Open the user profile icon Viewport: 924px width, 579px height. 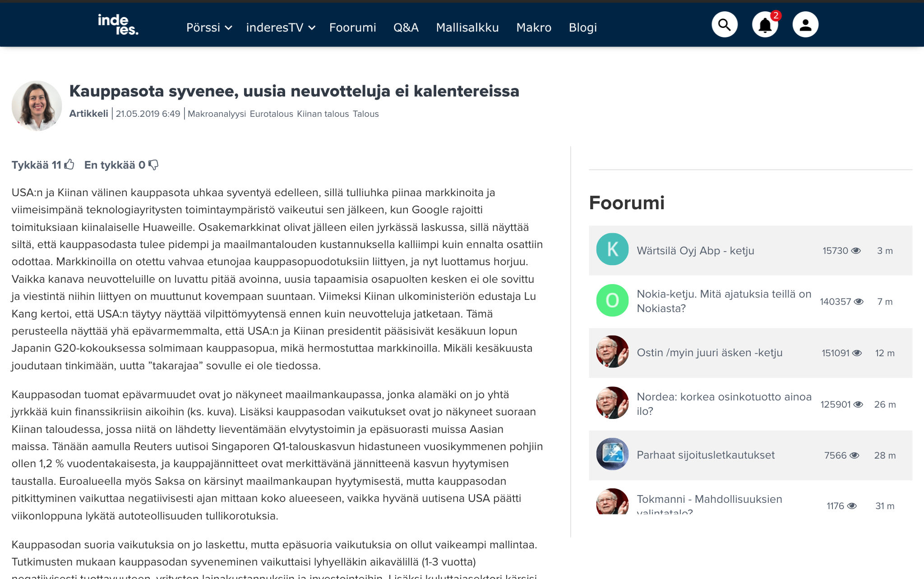coord(805,24)
